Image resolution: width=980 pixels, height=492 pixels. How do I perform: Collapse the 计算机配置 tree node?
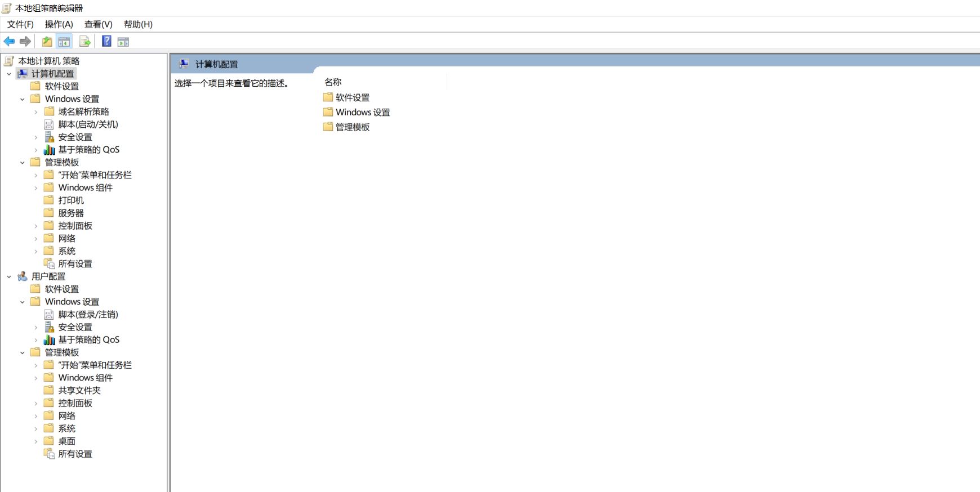(x=9, y=74)
